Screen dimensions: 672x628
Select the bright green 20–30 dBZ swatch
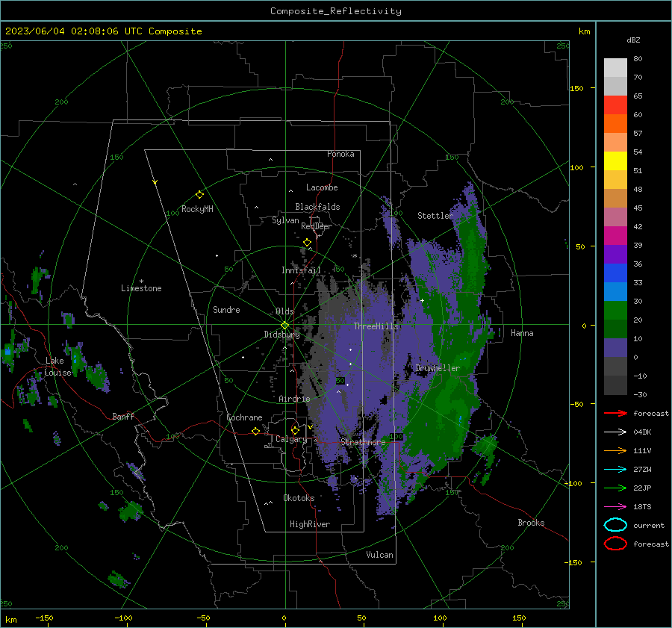tap(615, 311)
